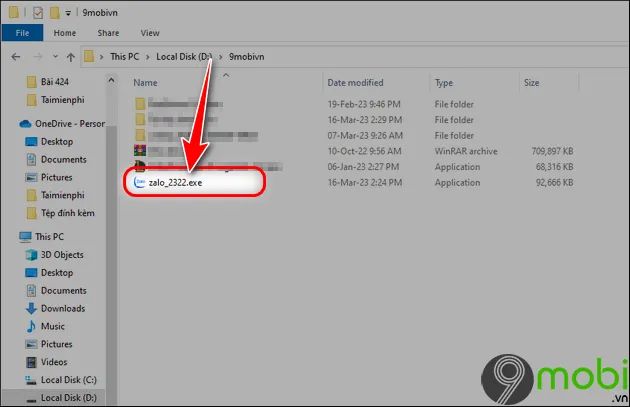The width and height of the screenshot is (630, 407).
Task: Click 16-Mar-23 2:24 PM date cell
Action: [x=364, y=182]
